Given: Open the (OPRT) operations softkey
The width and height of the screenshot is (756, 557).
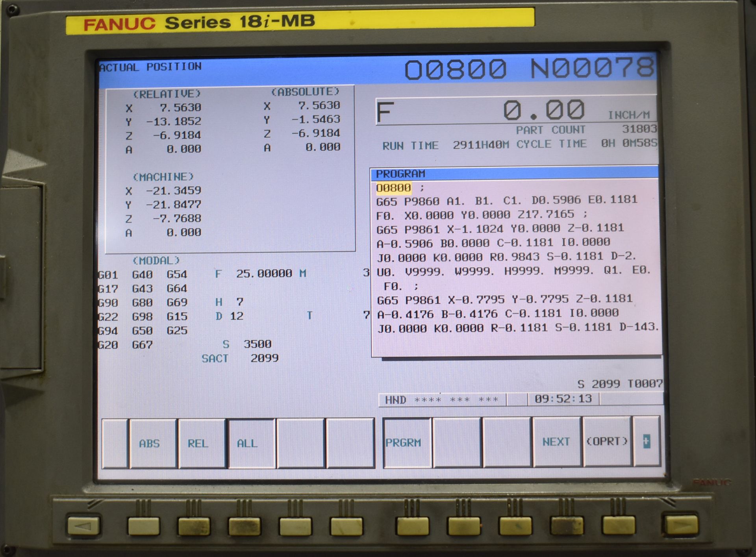Looking at the screenshot, I should pyautogui.click(x=607, y=441).
